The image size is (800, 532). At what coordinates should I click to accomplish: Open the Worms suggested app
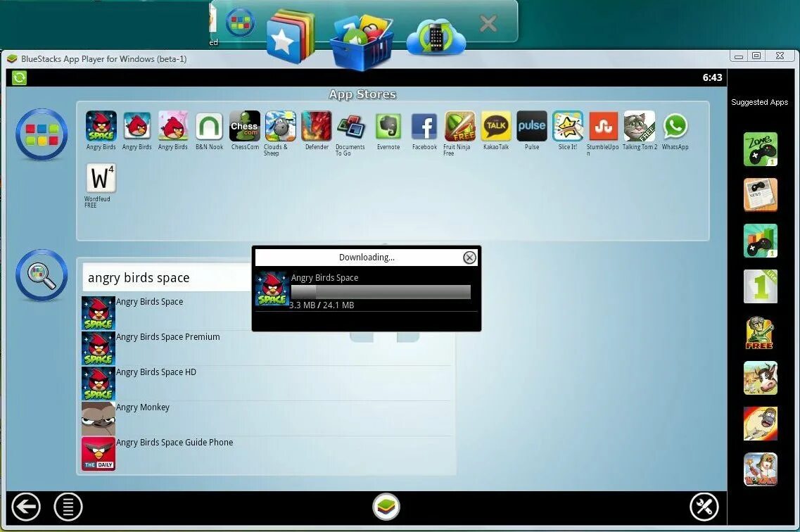click(760, 470)
